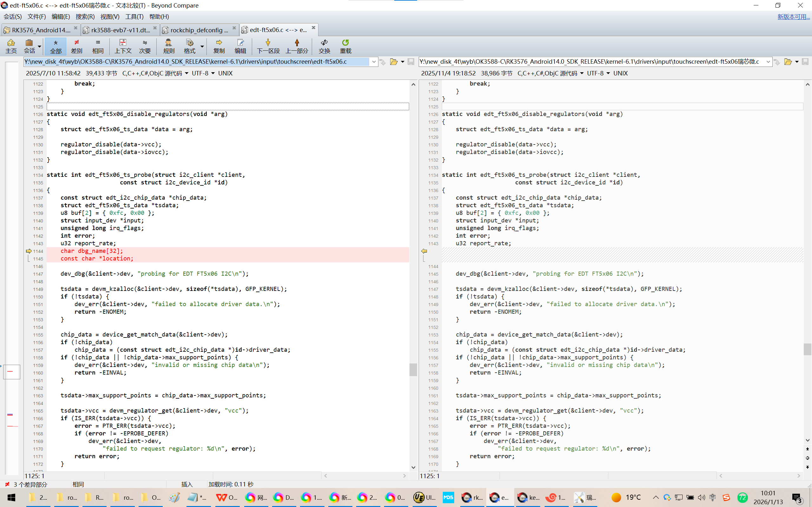Open the Tools (工具) menu
The height and width of the screenshot is (507, 812).
pos(134,16)
